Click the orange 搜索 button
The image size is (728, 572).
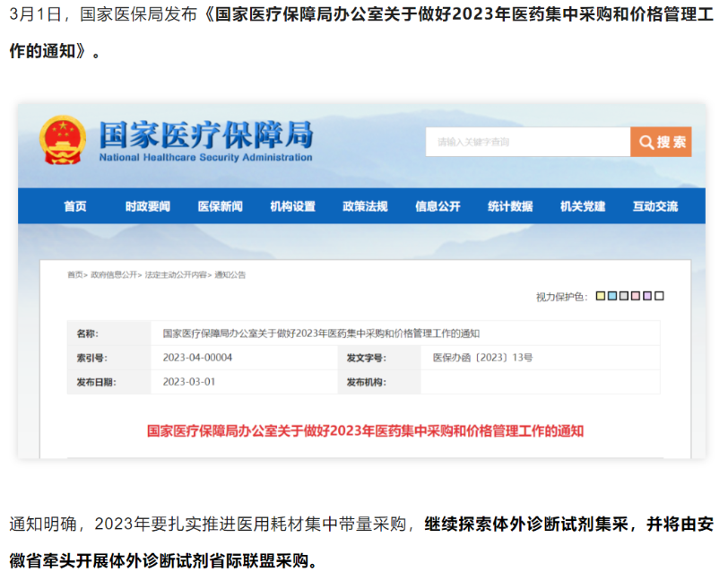(661, 142)
